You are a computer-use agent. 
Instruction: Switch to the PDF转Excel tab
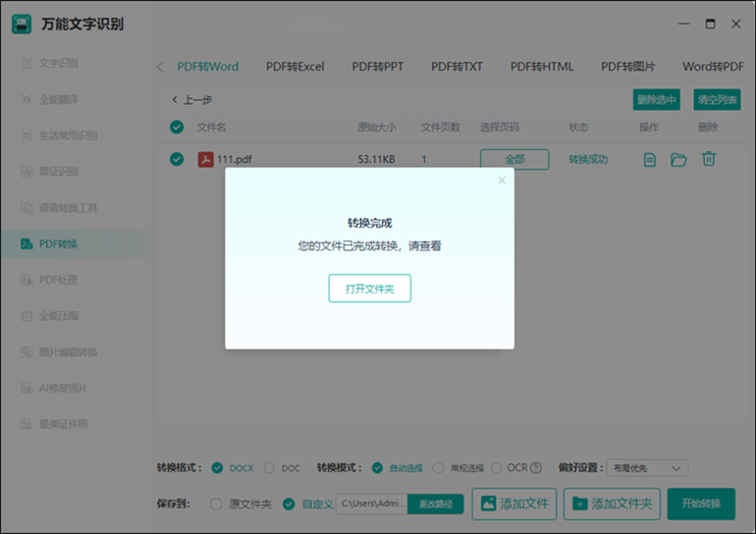point(295,67)
